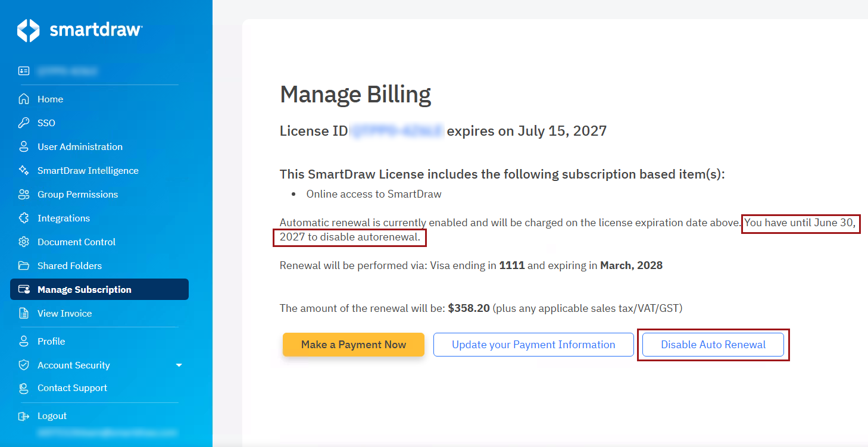Click the Document Control gear icon

tap(24, 242)
